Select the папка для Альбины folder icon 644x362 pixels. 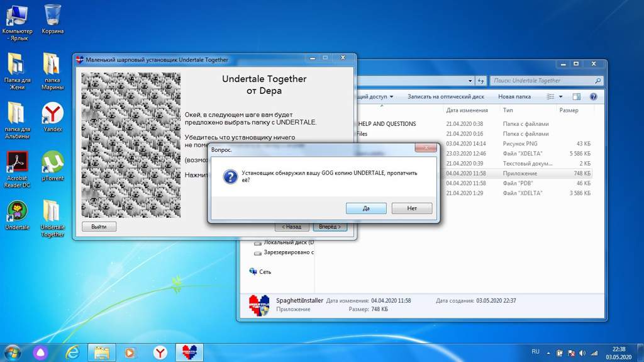point(17,120)
